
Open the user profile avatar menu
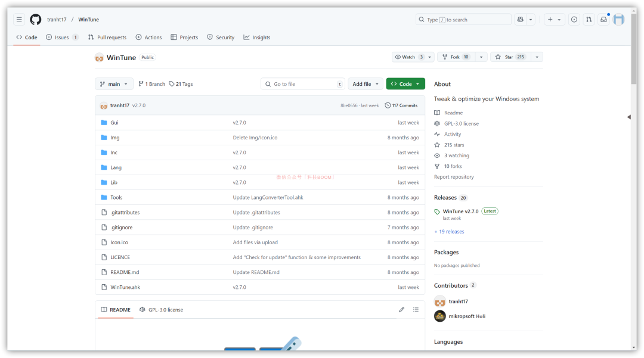pos(618,19)
